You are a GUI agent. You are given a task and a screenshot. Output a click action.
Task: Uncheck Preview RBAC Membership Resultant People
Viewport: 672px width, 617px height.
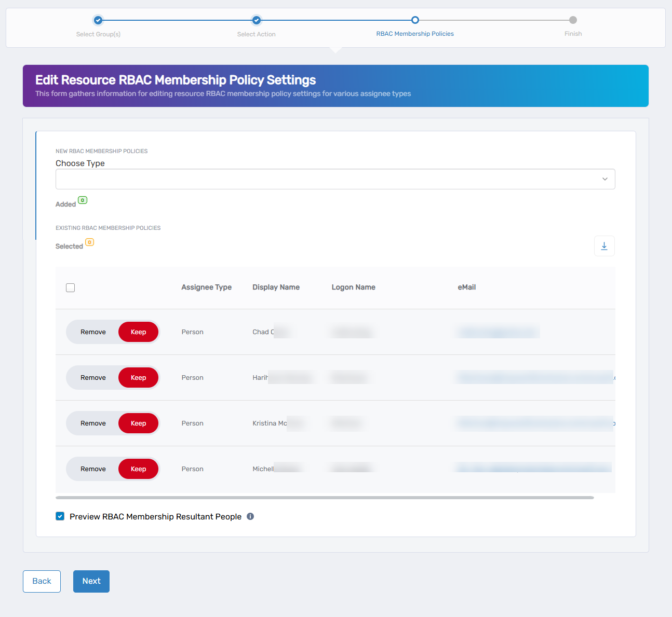[x=60, y=516]
